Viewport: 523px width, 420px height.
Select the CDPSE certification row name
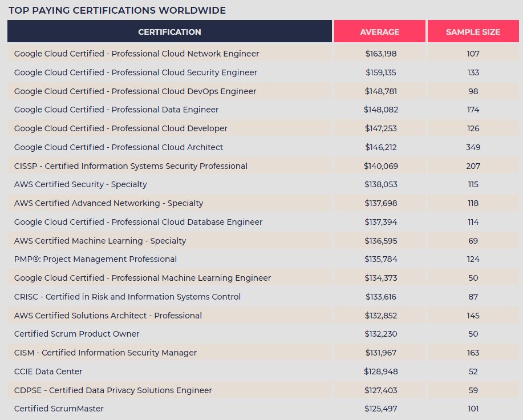pos(113,390)
